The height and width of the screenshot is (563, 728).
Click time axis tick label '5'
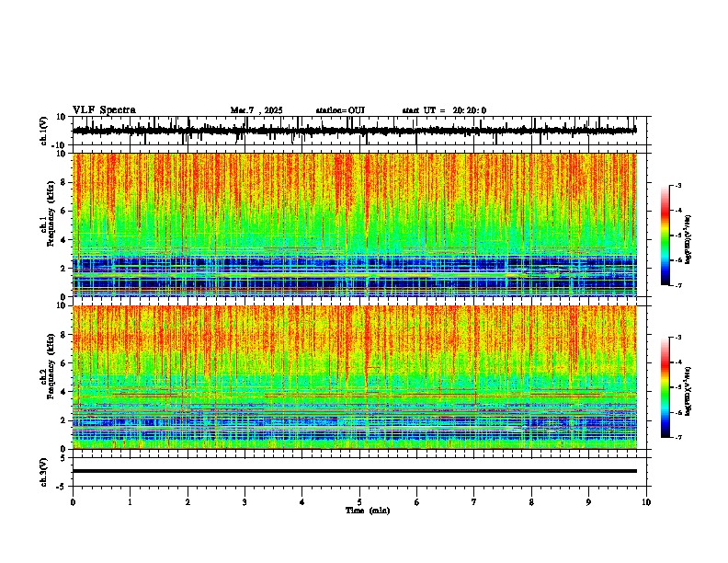click(x=359, y=502)
